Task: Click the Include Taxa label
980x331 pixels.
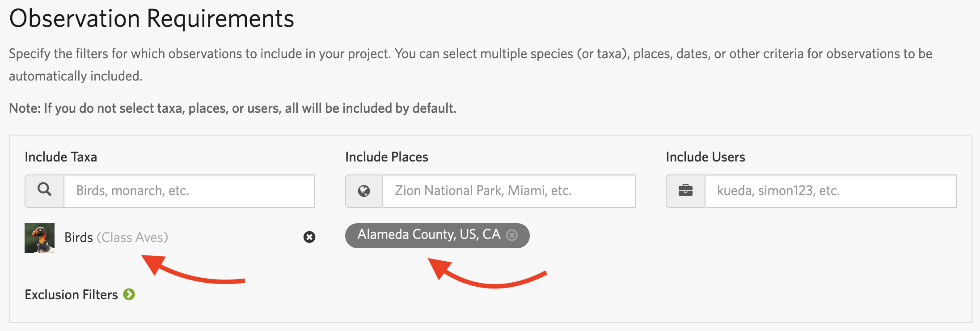Action: 61,157
